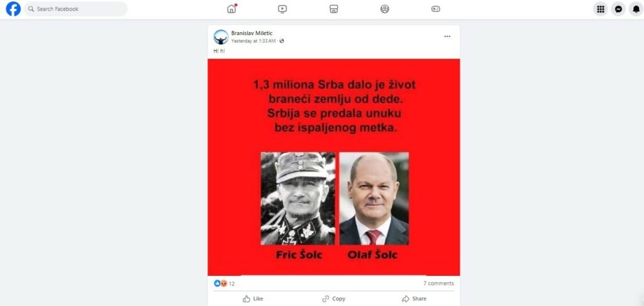Expand the 7 comments list
This screenshot has width=644, height=306.
click(438, 283)
